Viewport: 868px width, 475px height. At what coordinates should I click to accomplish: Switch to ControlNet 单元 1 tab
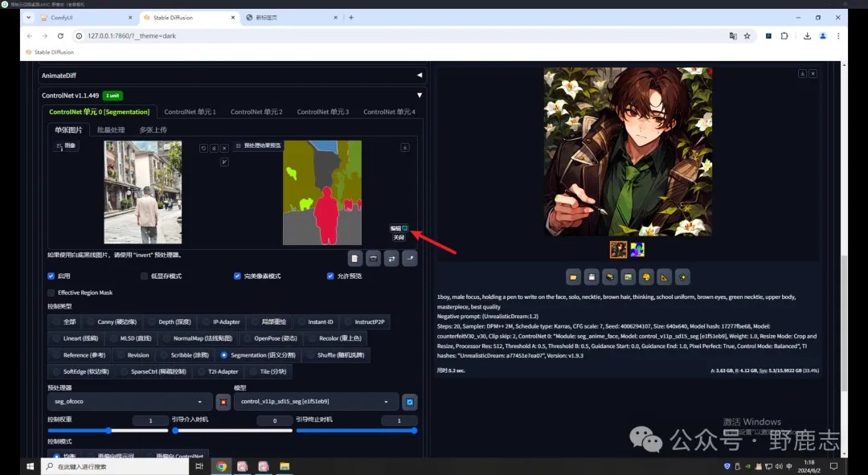coord(190,112)
